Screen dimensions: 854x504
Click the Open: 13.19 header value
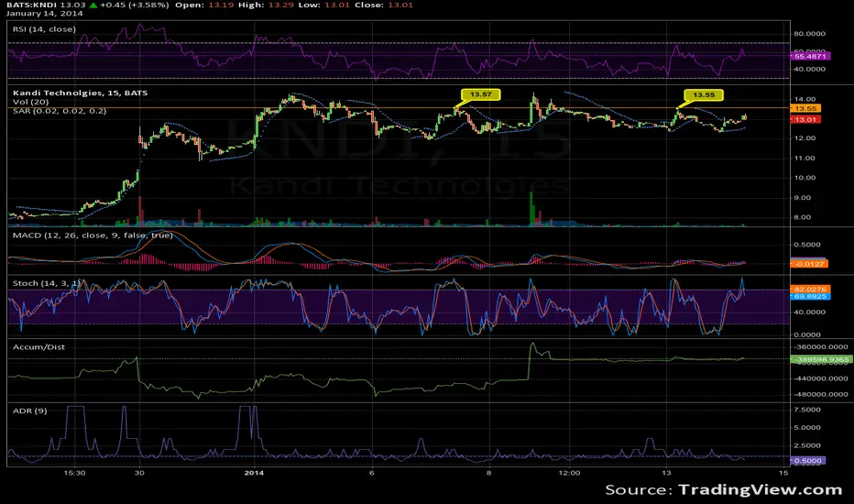(203, 5)
